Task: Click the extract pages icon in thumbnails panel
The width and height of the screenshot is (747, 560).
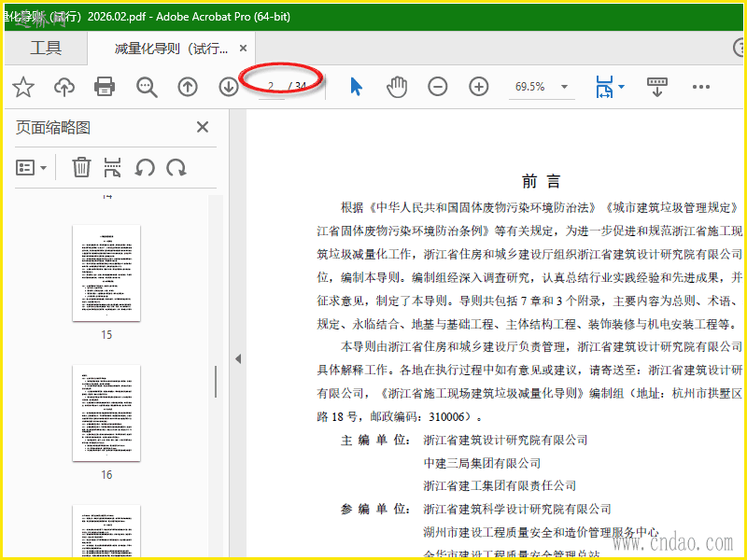Action: 112,168
